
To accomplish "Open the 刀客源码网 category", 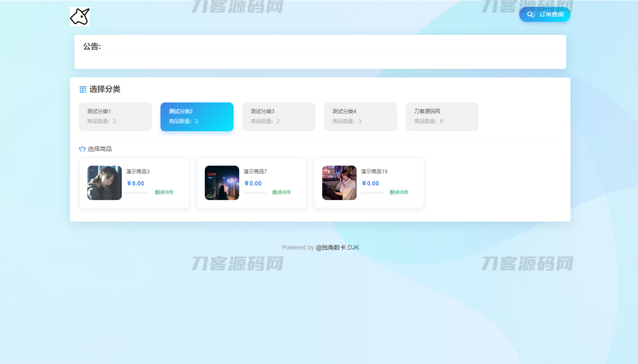I will click(442, 117).
